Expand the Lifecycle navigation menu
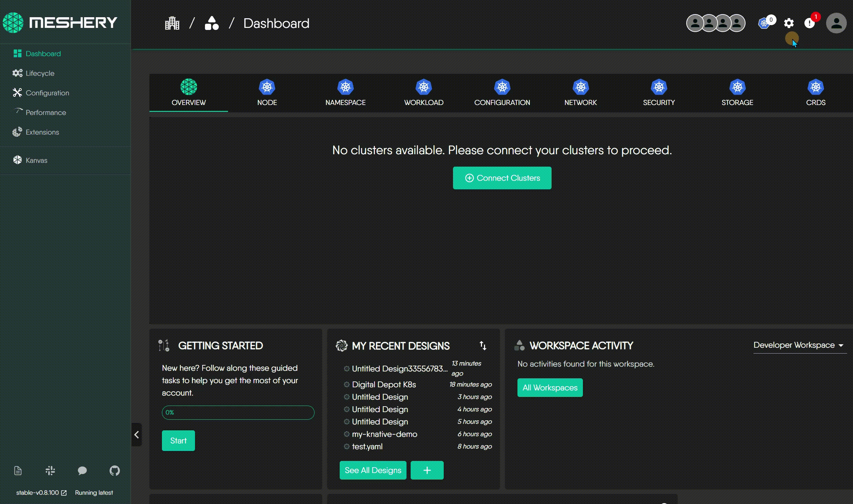The image size is (853, 504). 40,73
